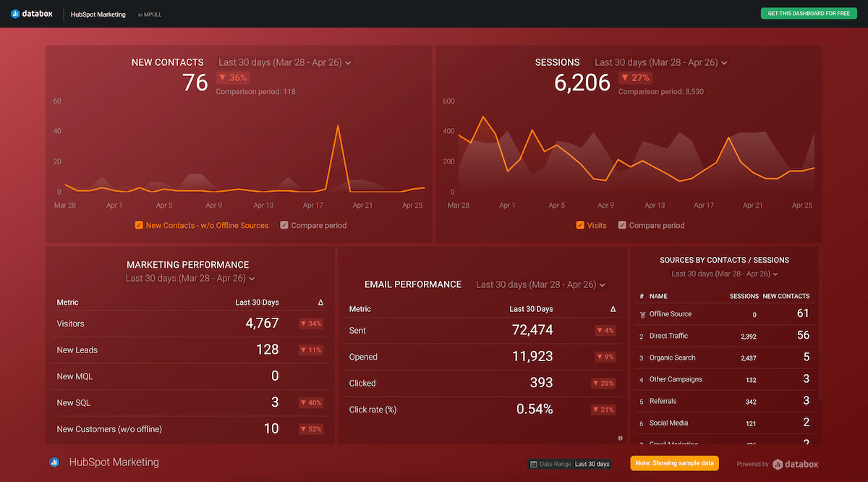Open Sources by Contacts date range dropdown
The image size is (868, 482).
coord(725,274)
